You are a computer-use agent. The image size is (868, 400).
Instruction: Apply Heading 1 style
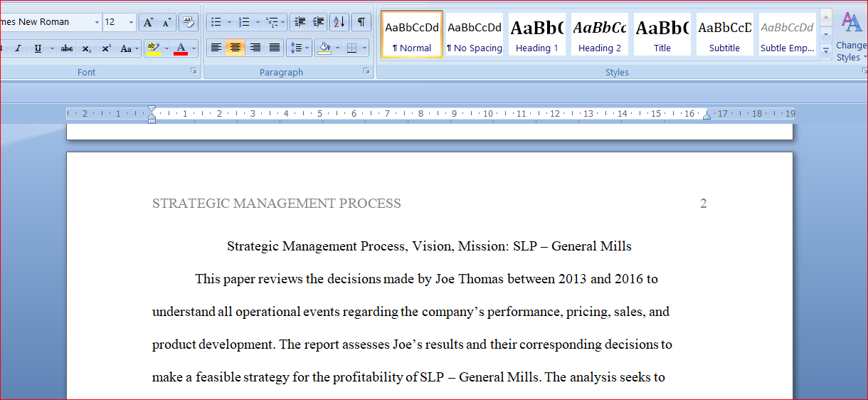tap(537, 34)
